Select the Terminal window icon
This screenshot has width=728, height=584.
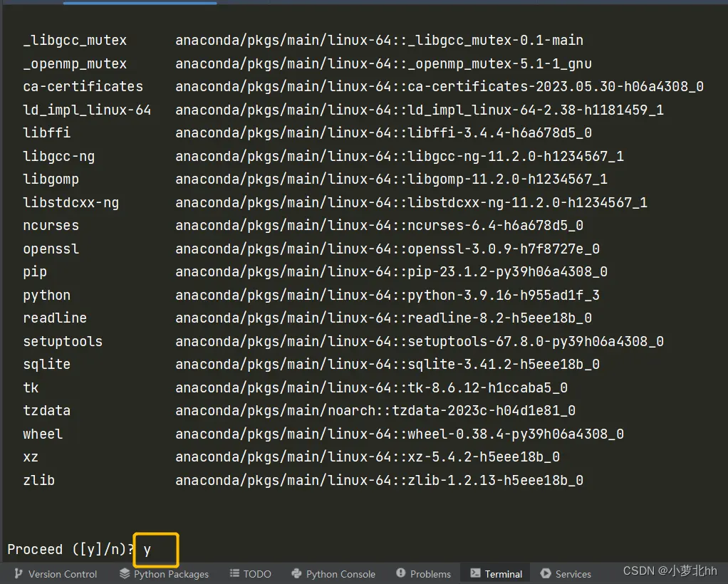point(475,574)
